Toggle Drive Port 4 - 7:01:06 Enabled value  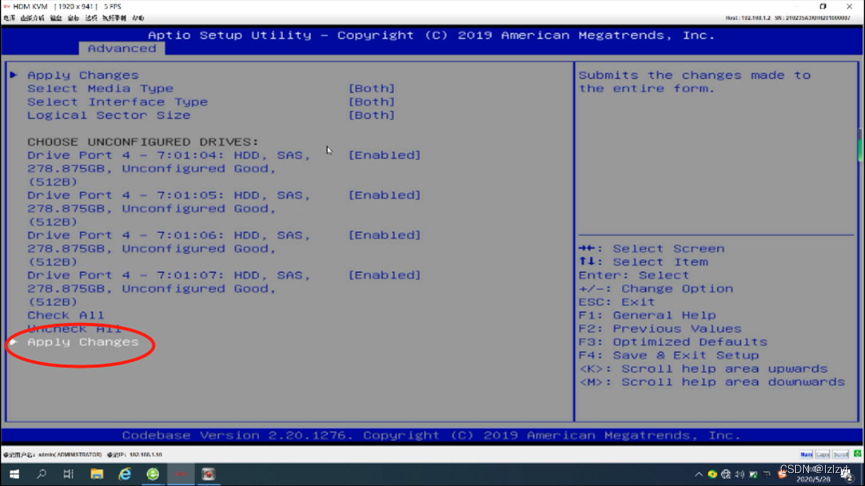[385, 235]
